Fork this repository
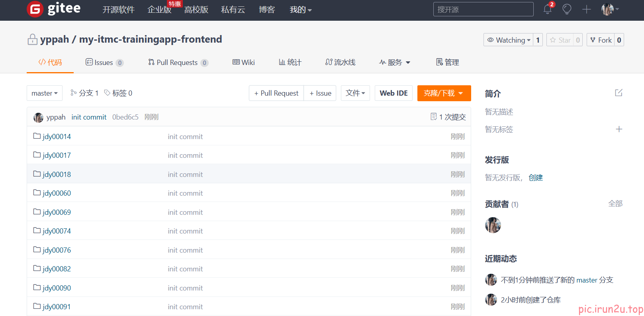Screen dimensions: 644x316 tap(601, 40)
